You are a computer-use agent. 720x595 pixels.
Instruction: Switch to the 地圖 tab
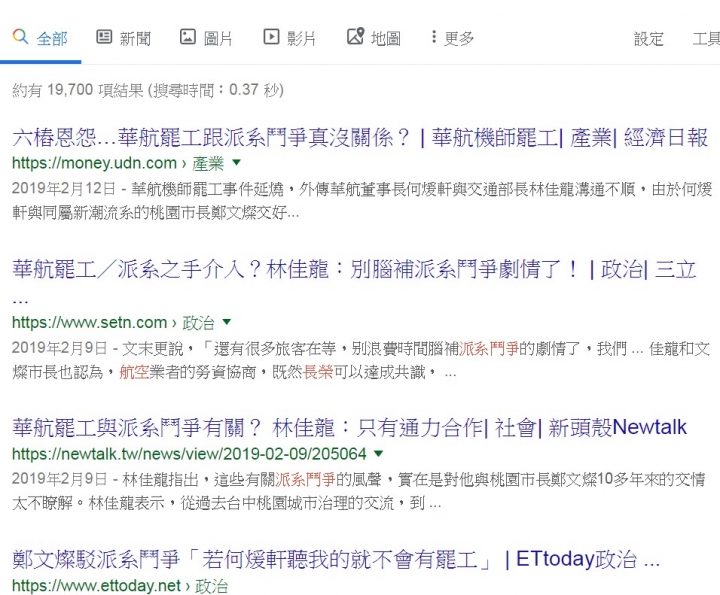(374, 38)
